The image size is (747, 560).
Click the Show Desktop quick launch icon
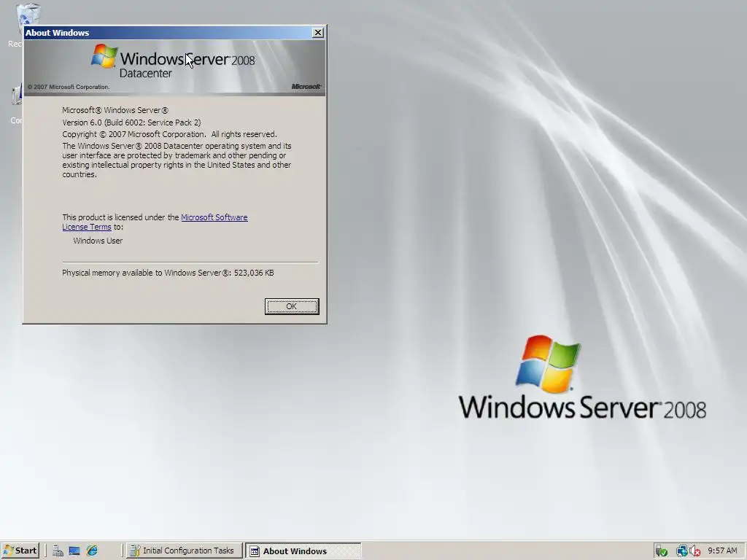click(x=74, y=551)
